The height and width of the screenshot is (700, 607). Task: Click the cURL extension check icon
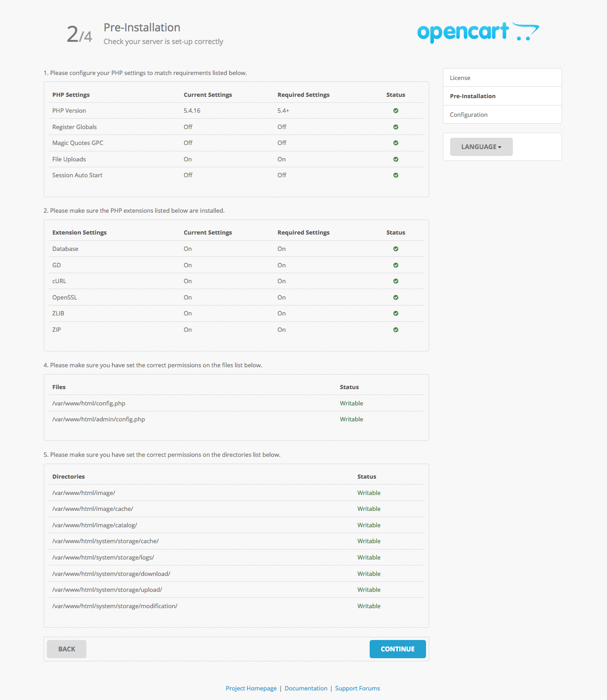click(396, 281)
